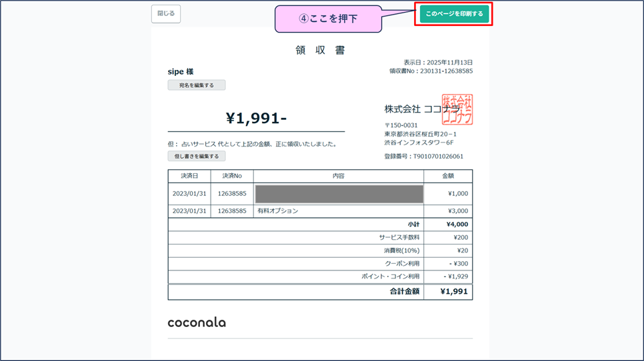Click the 合計金額 total row label
644x361 pixels.
(x=405, y=292)
